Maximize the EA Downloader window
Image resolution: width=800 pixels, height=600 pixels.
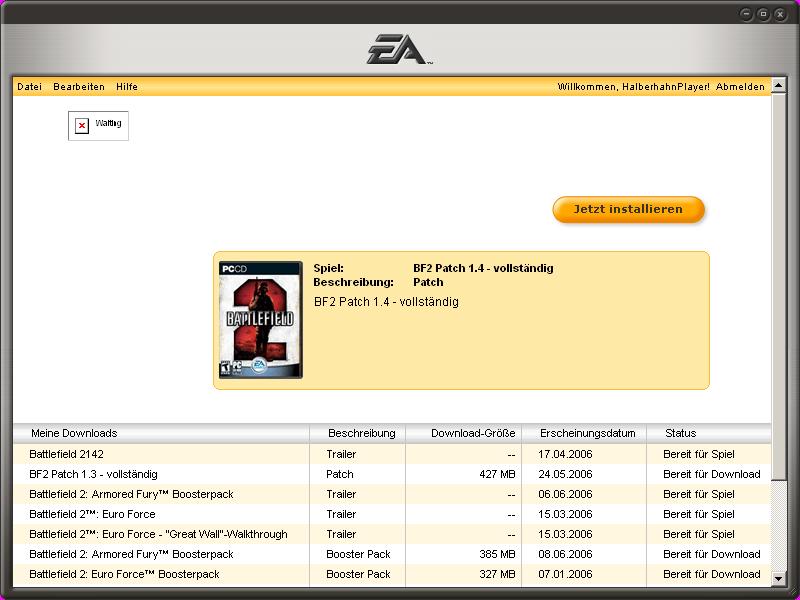(x=763, y=14)
